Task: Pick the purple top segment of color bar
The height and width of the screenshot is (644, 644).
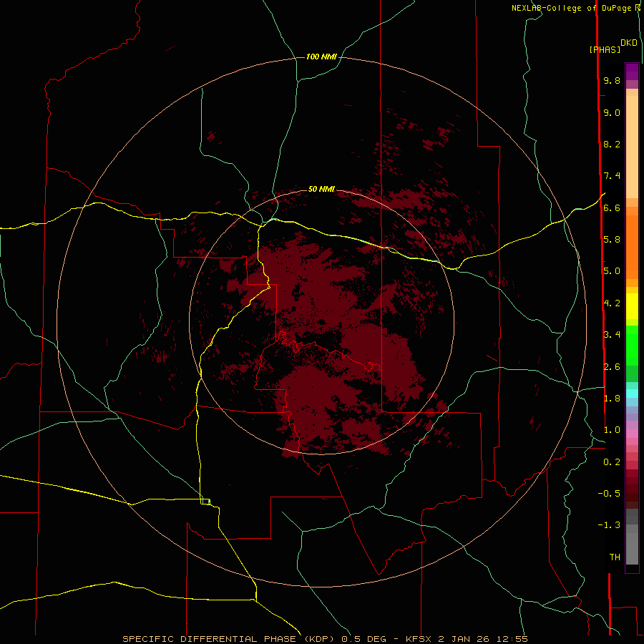Action: 632,72
